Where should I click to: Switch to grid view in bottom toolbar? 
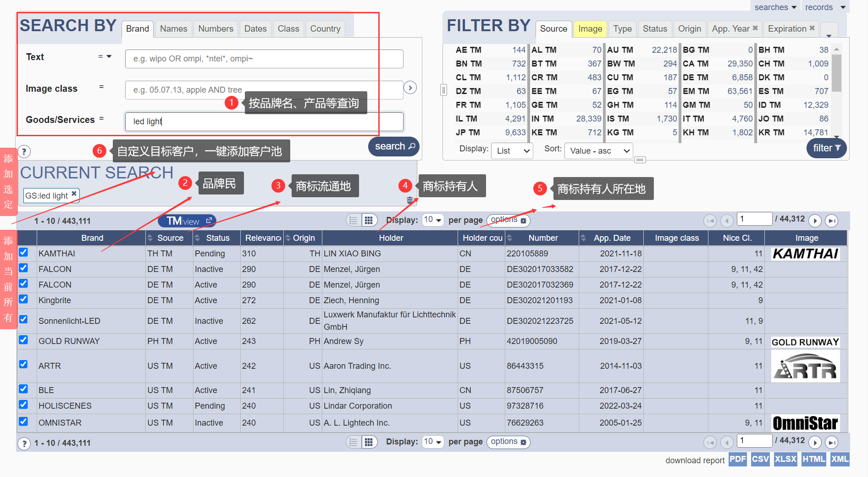[x=369, y=442]
